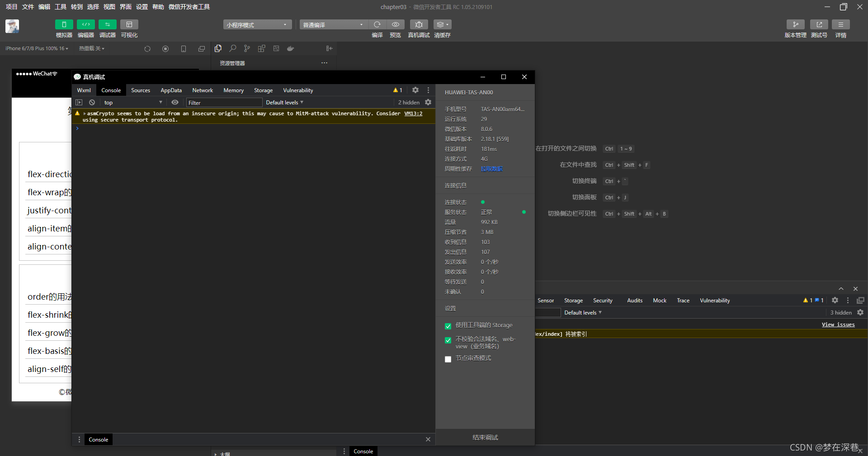Open the VM13:2 source link
This screenshot has height=456, width=868.
pos(413,113)
